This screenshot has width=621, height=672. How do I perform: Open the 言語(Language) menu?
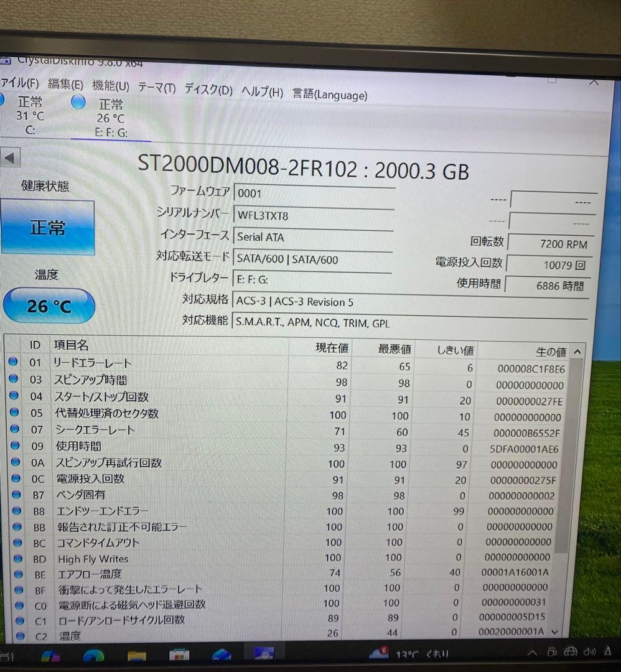(330, 94)
